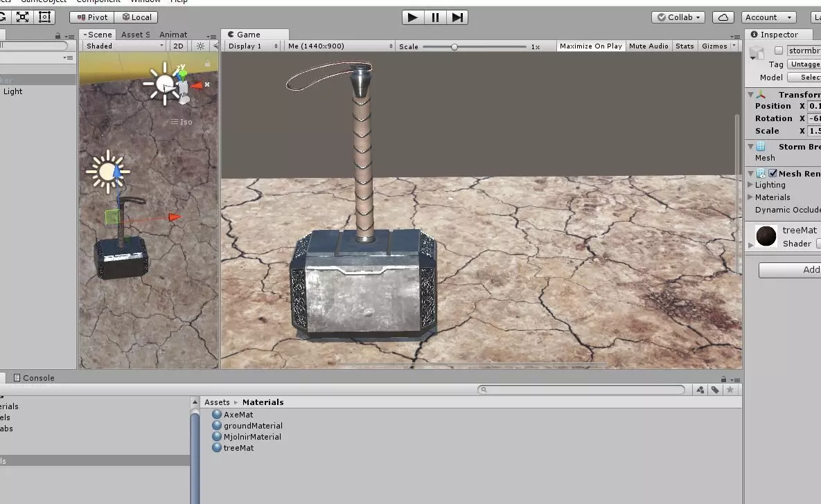Image resolution: width=821 pixels, height=504 pixels.
Task: Collapse the Transform component
Action: point(751,95)
